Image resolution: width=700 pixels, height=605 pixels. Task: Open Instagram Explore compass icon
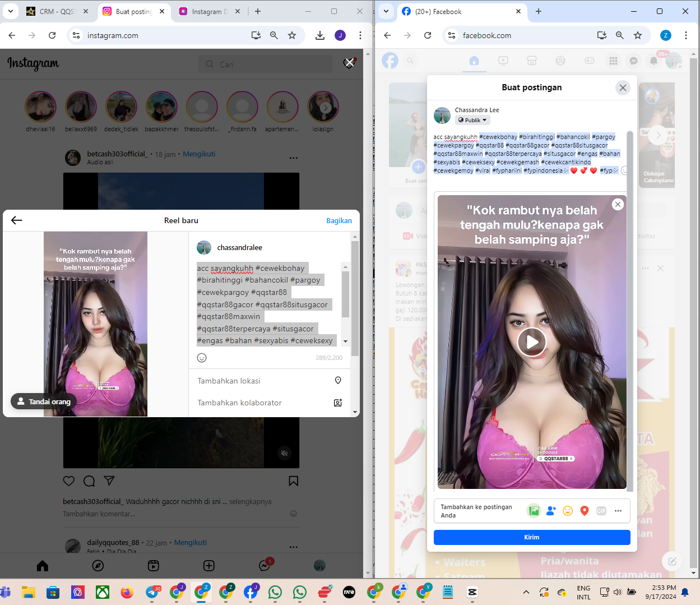[x=98, y=566]
